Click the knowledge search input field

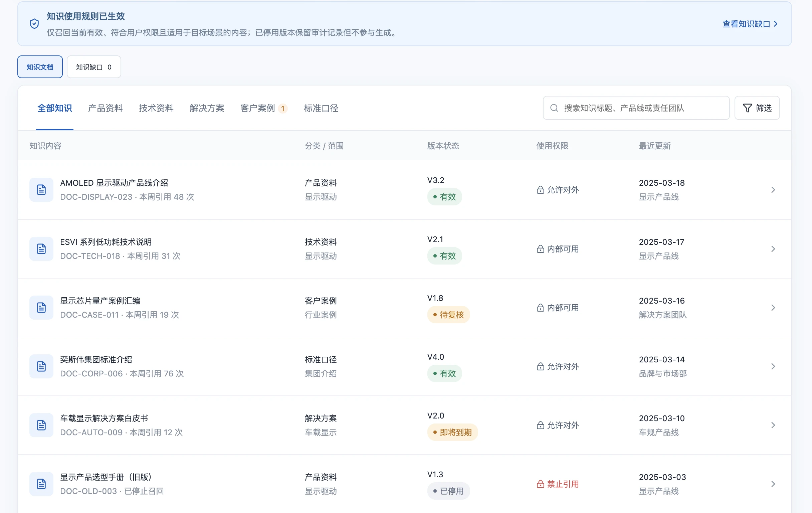tap(636, 108)
